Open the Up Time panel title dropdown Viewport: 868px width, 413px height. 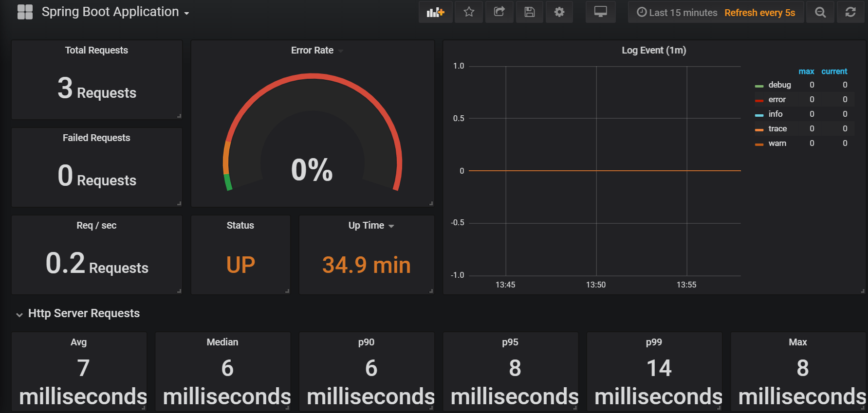(371, 225)
